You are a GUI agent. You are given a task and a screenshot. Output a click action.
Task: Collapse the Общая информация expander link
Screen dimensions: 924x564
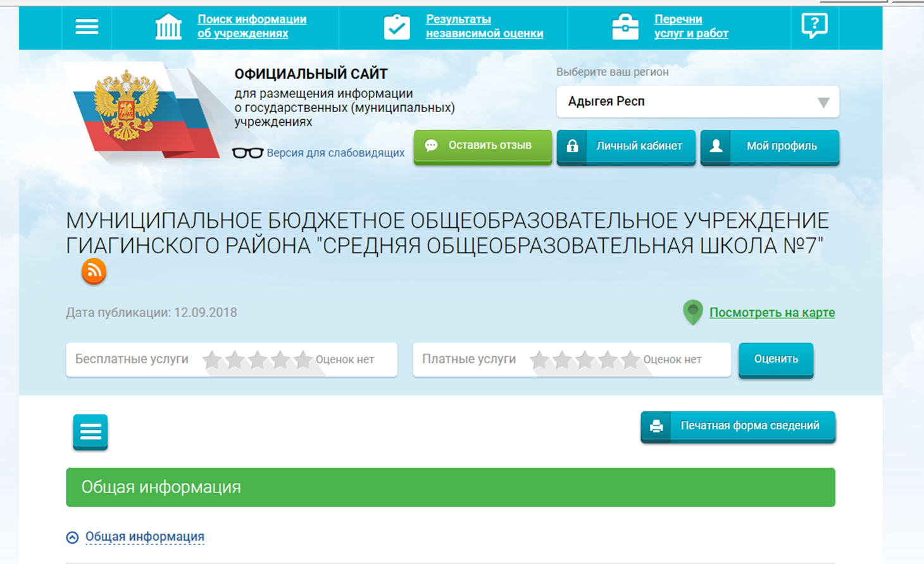click(145, 537)
